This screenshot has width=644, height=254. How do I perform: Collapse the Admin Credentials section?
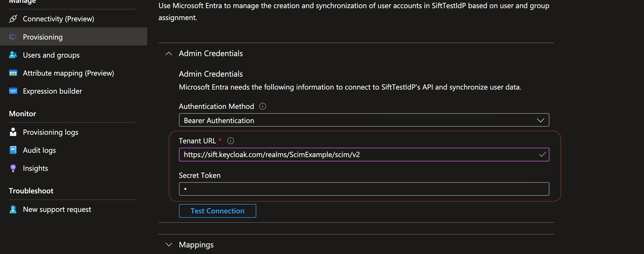click(x=169, y=54)
